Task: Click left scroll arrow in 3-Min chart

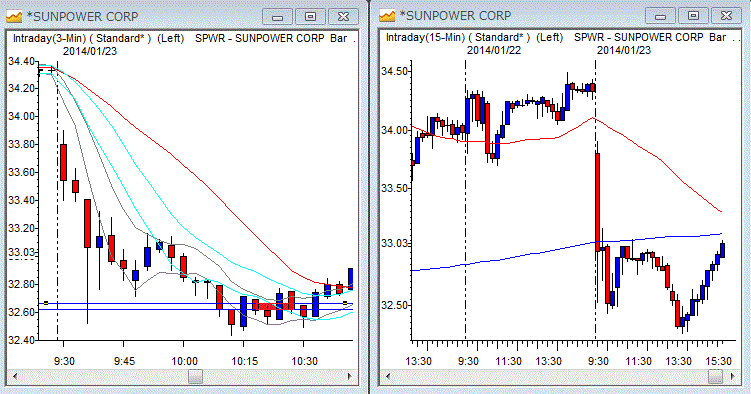Action: tap(15, 377)
